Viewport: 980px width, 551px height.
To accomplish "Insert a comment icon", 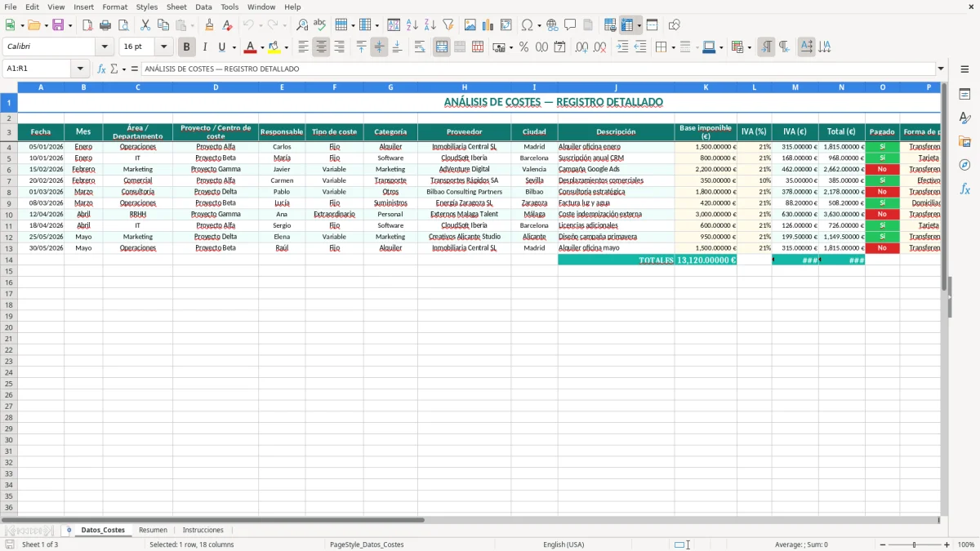I will tap(570, 25).
